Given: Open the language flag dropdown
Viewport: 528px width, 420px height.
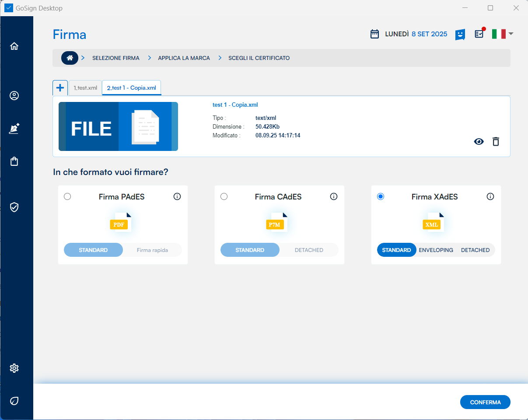Looking at the screenshot, I should (502, 34).
